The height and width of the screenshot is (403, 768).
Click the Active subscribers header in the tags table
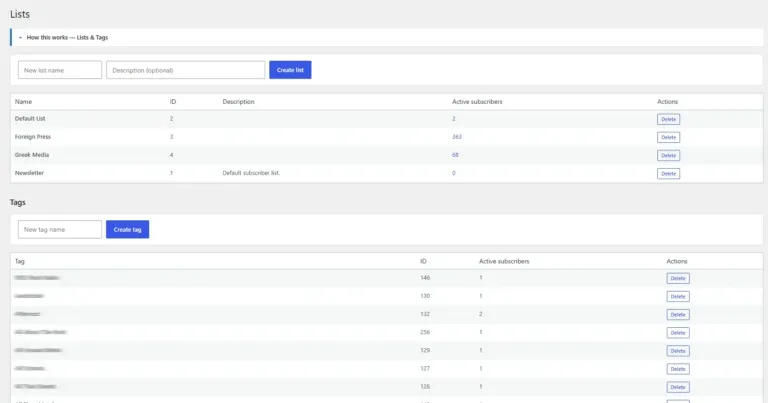[504, 261]
